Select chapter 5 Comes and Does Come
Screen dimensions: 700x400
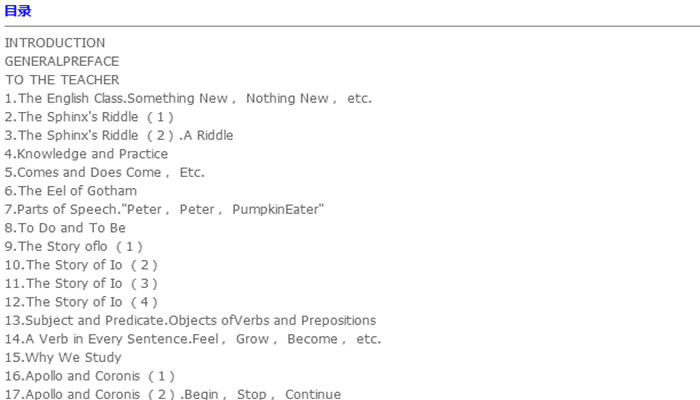104,172
